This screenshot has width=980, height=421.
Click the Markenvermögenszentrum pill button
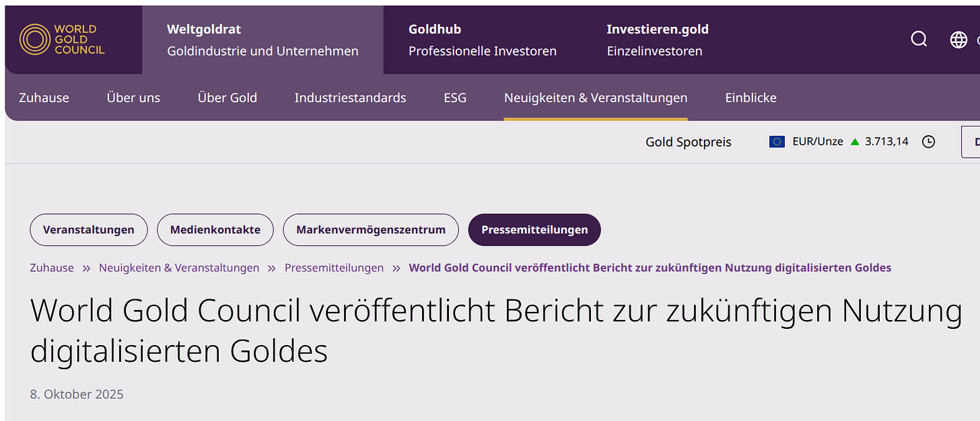point(371,230)
